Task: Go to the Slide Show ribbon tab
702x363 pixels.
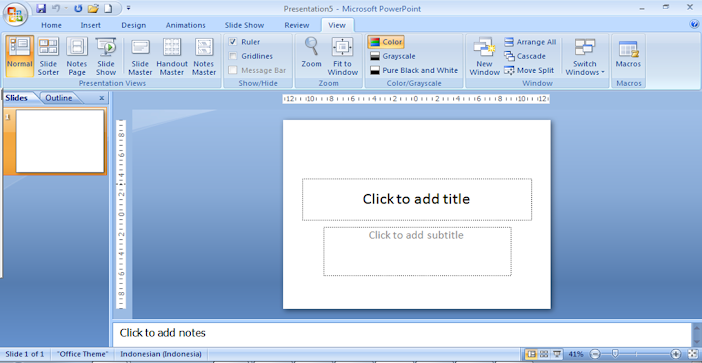Action: pyautogui.click(x=245, y=25)
